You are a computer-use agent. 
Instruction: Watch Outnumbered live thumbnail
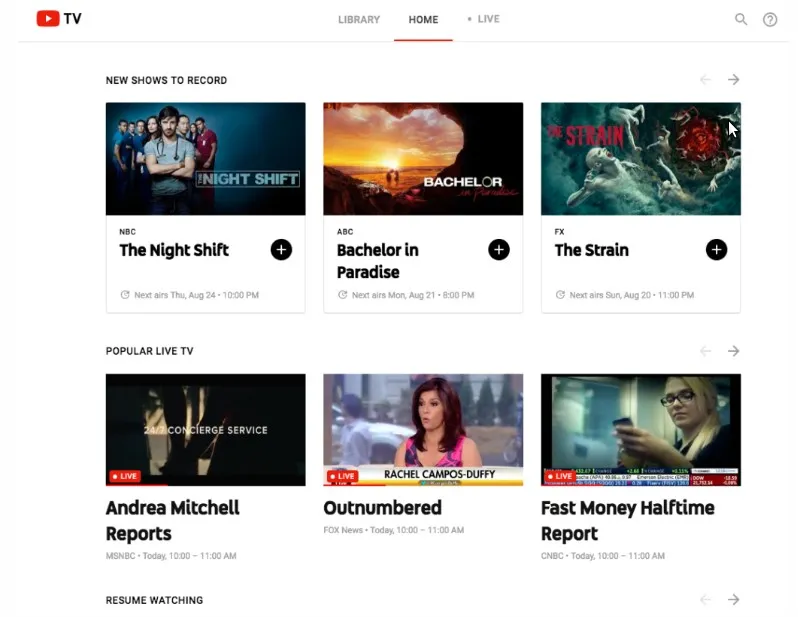(x=423, y=430)
